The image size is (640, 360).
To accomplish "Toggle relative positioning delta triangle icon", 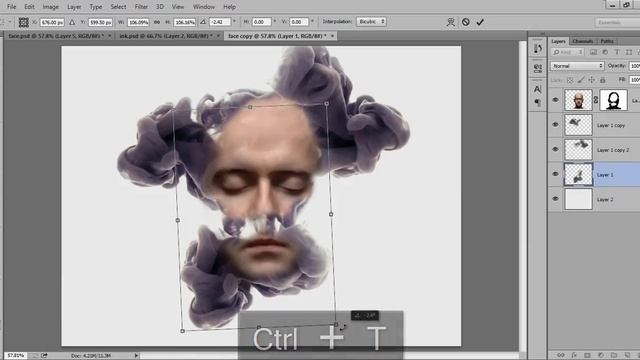I will [72, 22].
